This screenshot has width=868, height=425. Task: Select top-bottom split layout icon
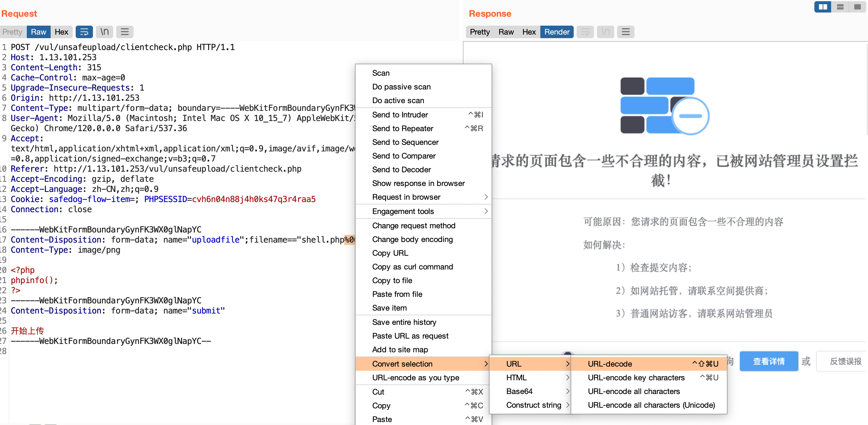point(840,7)
